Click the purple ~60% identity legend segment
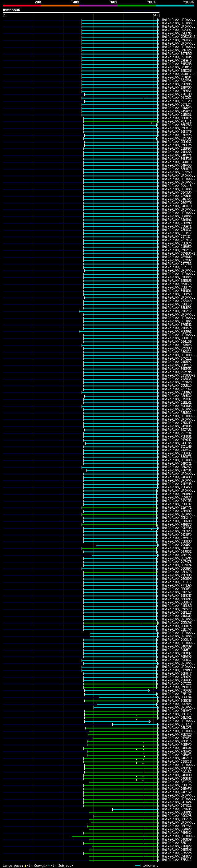 pyautogui.click(x=99, y=6)
